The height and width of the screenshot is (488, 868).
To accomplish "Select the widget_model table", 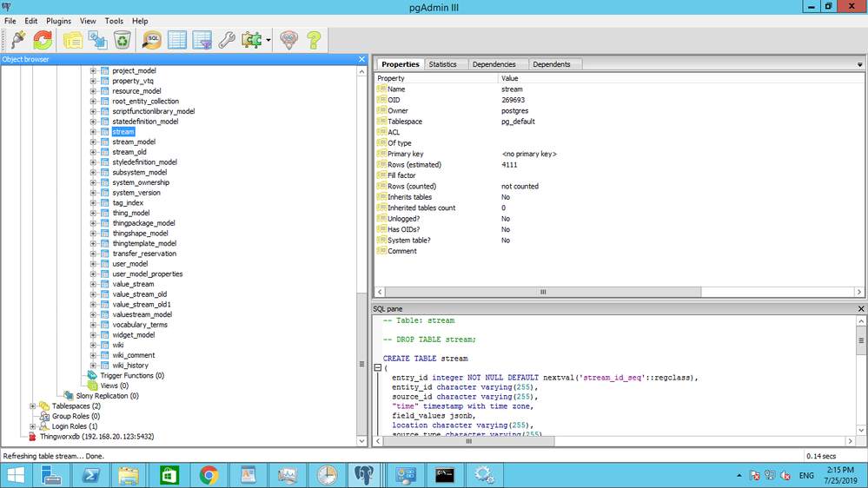I will pos(134,334).
